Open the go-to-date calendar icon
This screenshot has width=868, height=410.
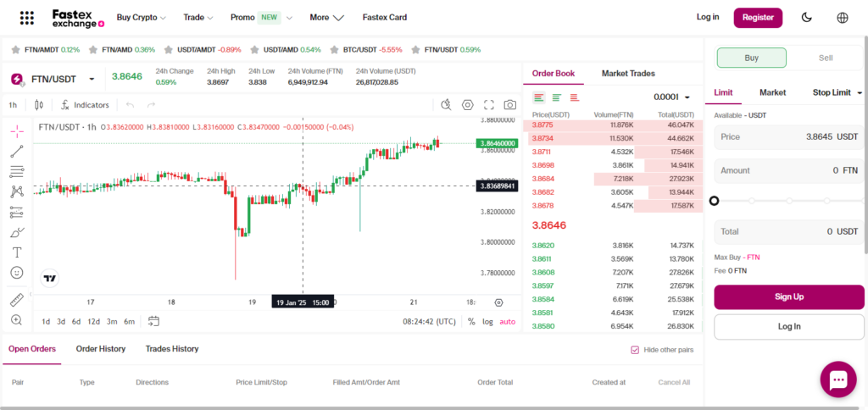pyautogui.click(x=154, y=321)
